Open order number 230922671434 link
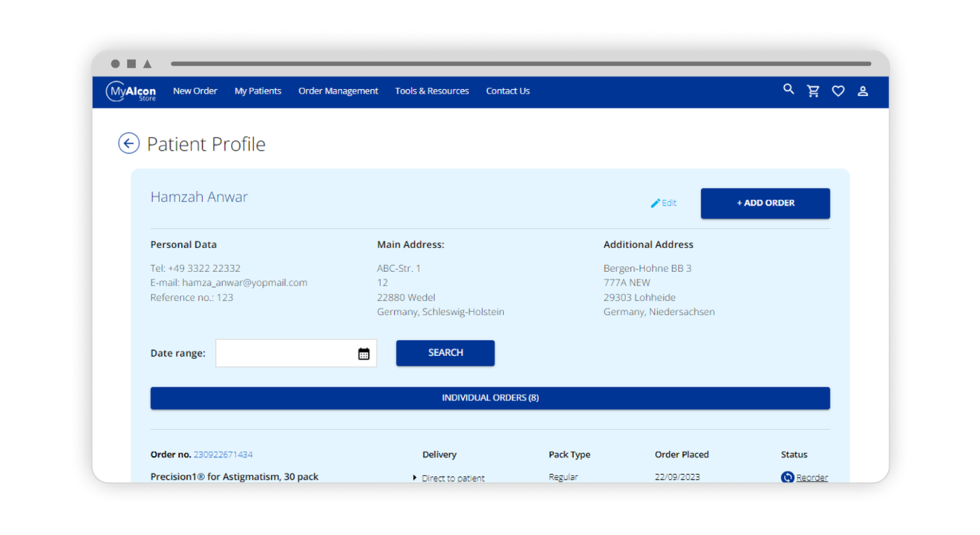980x535 pixels. (223, 455)
